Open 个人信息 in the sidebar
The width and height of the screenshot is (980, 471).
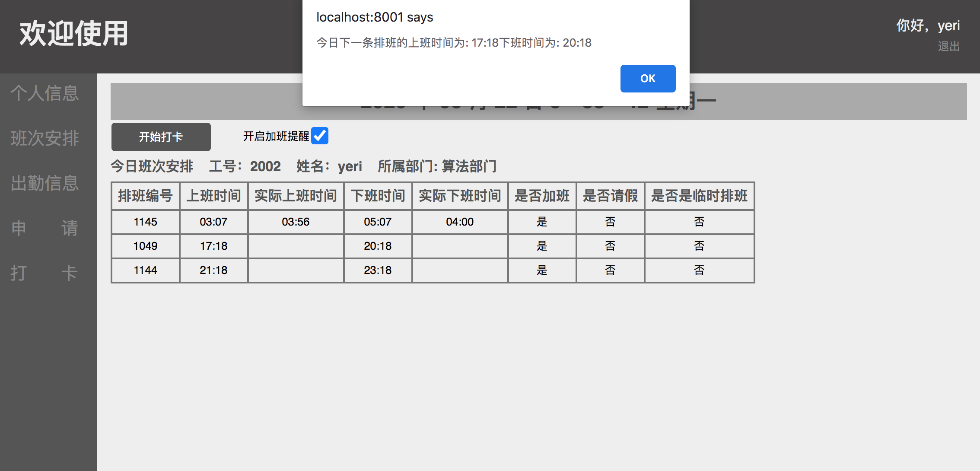pos(45,93)
